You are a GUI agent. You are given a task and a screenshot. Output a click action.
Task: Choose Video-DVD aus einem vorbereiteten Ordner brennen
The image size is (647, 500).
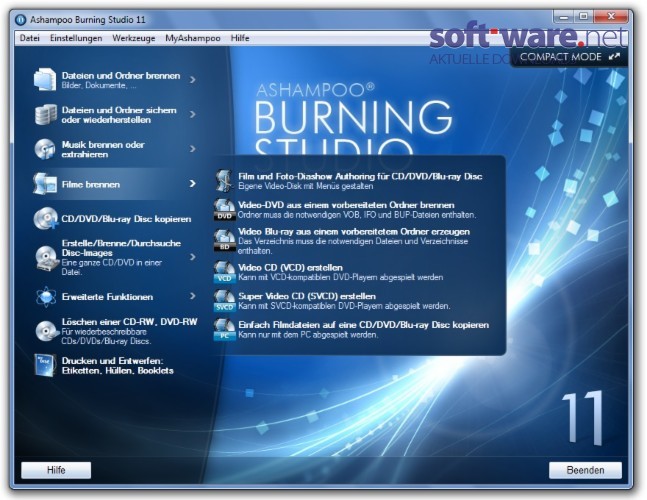click(x=346, y=205)
